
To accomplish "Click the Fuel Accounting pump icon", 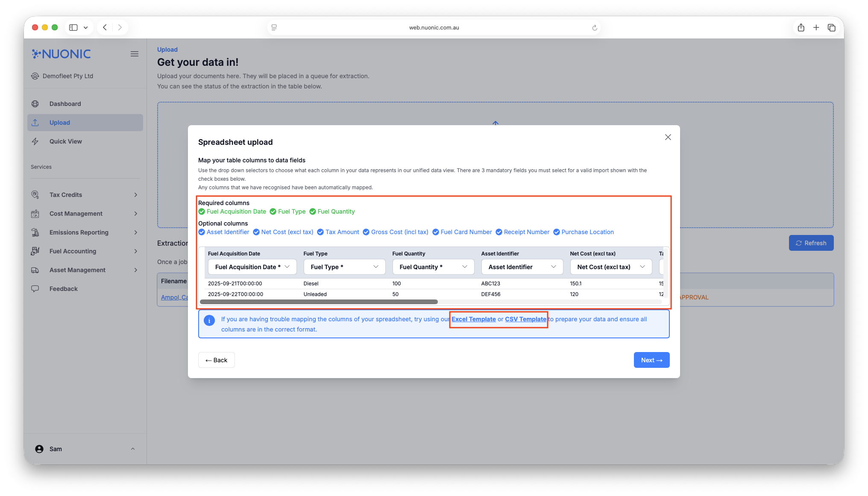I will point(35,251).
